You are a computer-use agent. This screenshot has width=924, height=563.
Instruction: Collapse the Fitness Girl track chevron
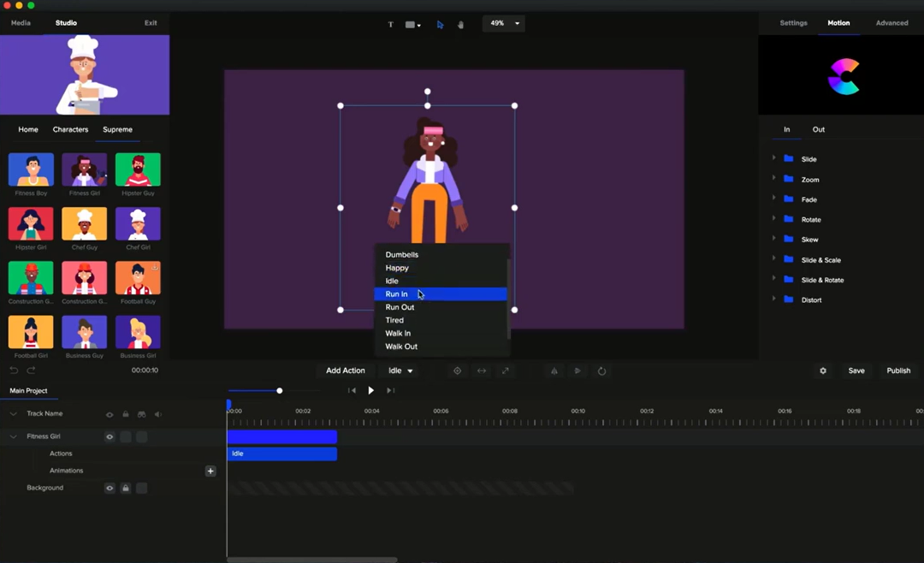(13, 437)
